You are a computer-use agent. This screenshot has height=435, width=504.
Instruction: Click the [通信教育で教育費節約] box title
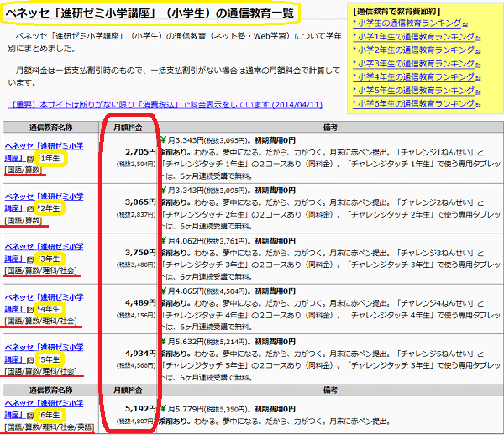coord(396,12)
